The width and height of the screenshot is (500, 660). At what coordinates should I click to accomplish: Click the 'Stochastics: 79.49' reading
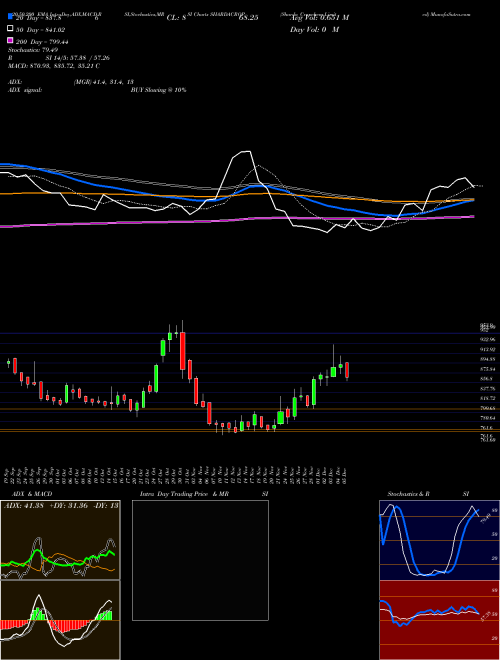[x=33, y=50]
